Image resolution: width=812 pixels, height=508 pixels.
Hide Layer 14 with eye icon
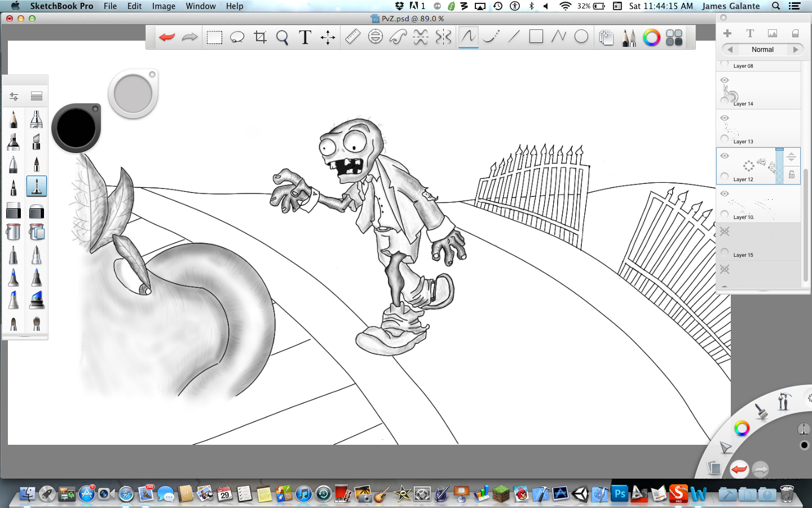click(725, 80)
